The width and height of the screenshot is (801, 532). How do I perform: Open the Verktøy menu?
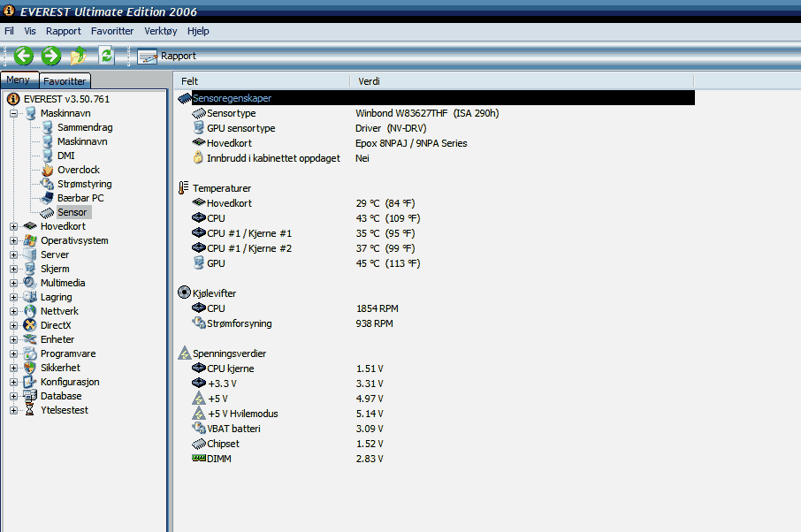[x=160, y=31]
